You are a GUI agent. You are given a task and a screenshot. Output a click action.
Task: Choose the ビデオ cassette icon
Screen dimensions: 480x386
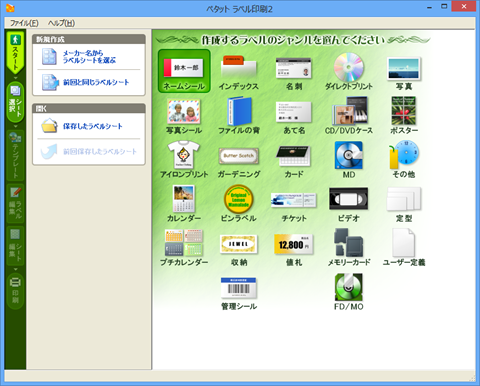pyautogui.click(x=349, y=204)
